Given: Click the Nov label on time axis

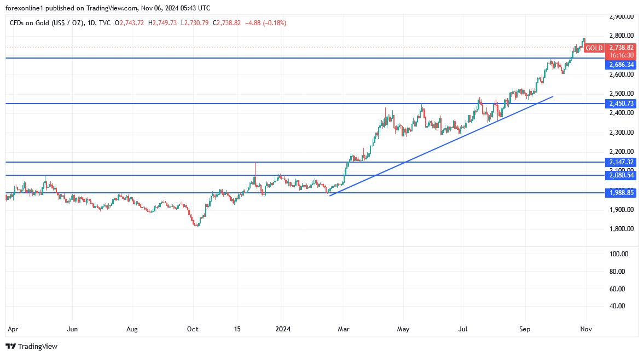Looking at the screenshot, I should tap(586, 330).
